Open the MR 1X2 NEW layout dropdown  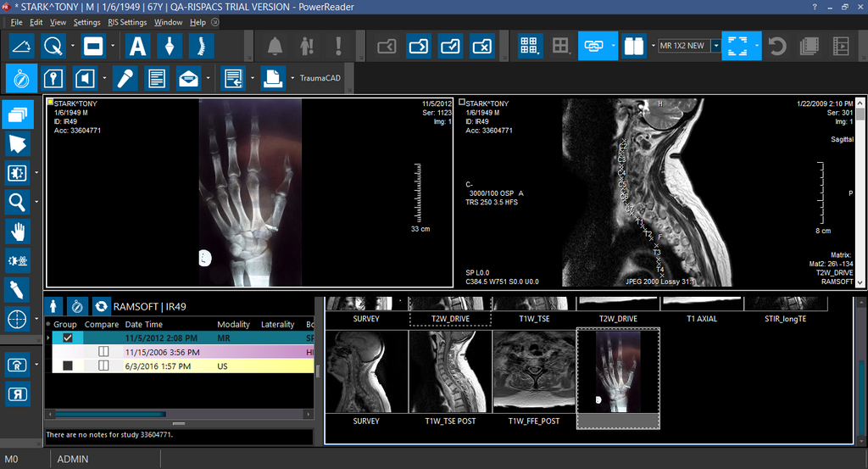[x=715, y=45]
